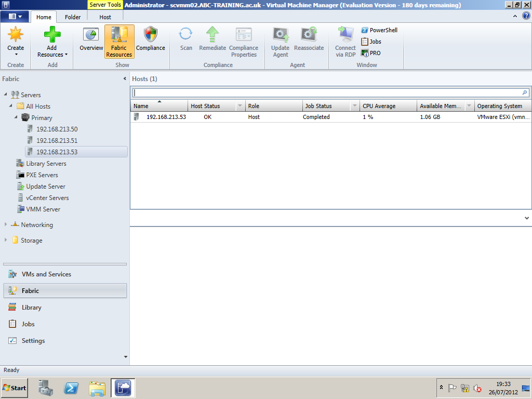The image size is (532, 399).
Task: Open the Library workspace
Action: (x=65, y=308)
